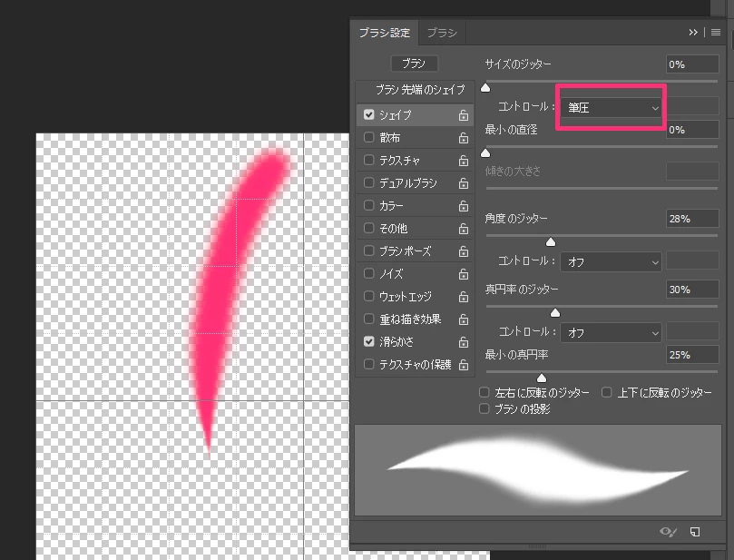
Task: Enable the 散布 checkbox
Action: pos(369,137)
